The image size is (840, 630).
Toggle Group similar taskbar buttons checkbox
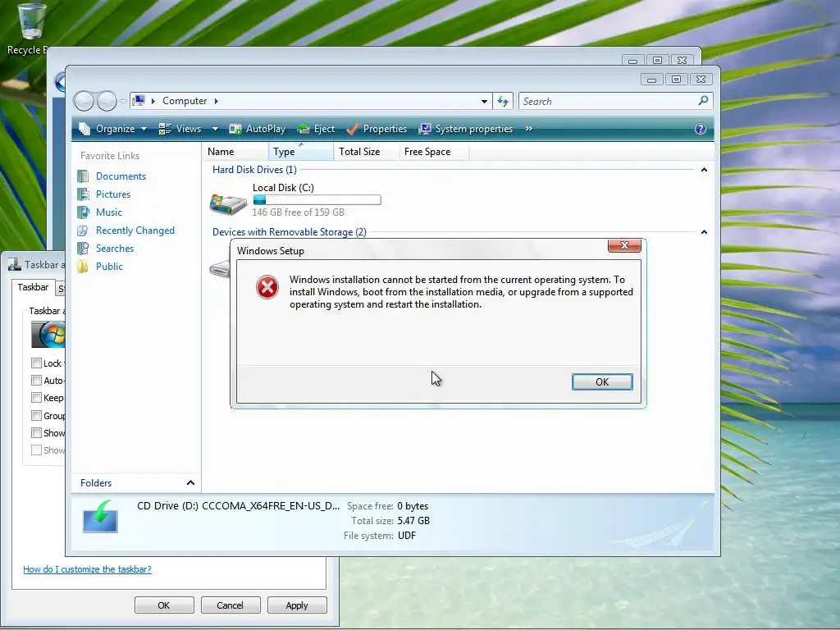coord(36,415)
